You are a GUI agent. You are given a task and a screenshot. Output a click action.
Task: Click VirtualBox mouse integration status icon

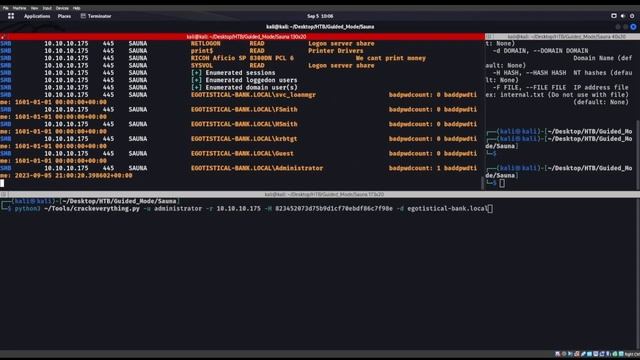(x=615, y=354)
